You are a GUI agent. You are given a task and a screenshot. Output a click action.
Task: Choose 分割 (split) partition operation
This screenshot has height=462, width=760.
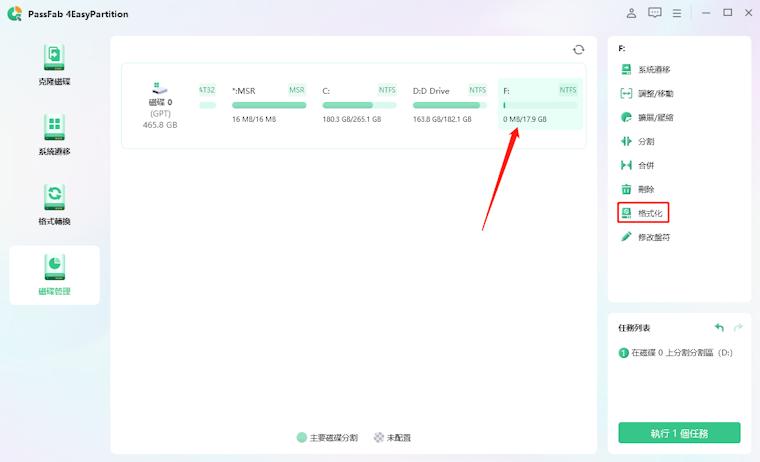637,141
